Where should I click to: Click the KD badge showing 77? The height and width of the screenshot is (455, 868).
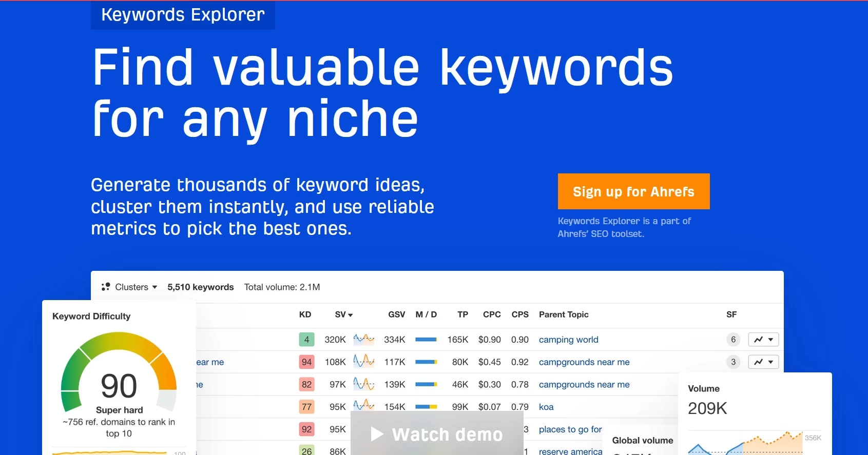[x=306, y=407]
